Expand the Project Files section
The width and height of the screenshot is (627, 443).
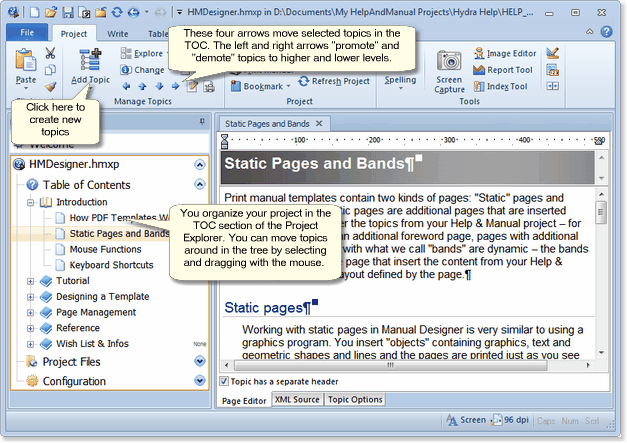tap(199, 361)
